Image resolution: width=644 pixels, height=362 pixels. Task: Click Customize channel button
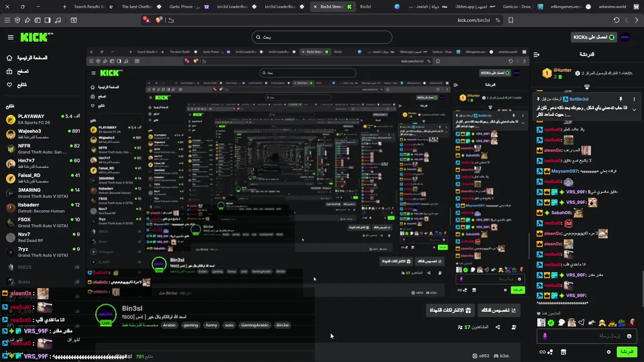tap(499, 310)
